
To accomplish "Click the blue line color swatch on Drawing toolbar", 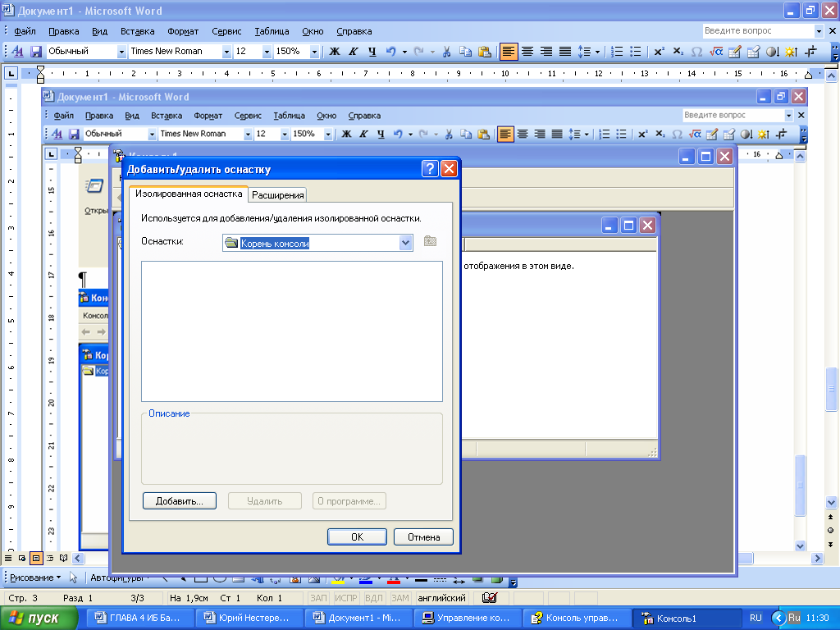I will coord(366,579).
